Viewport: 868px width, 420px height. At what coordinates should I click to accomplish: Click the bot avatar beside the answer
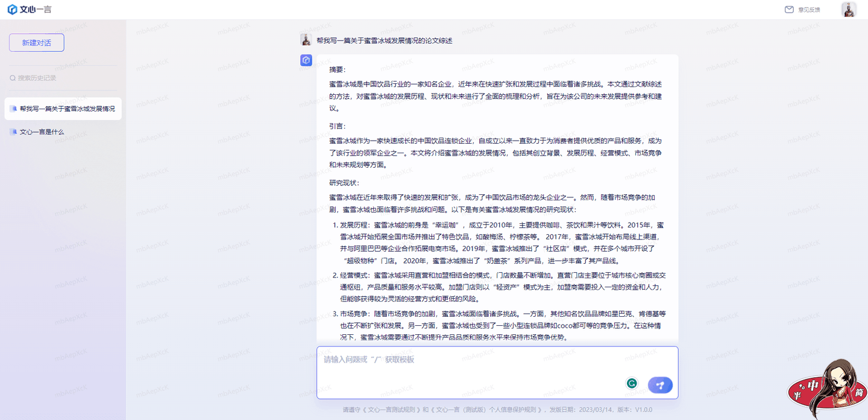(x=306, y=60)
